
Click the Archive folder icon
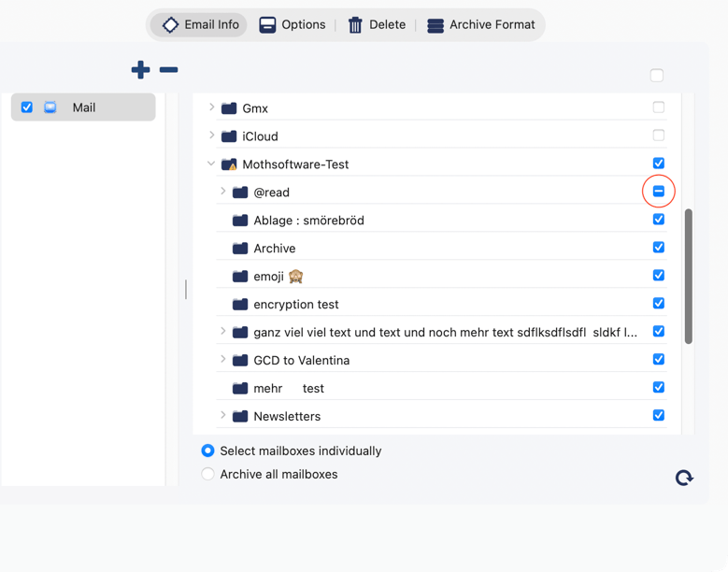coord(240,249)
